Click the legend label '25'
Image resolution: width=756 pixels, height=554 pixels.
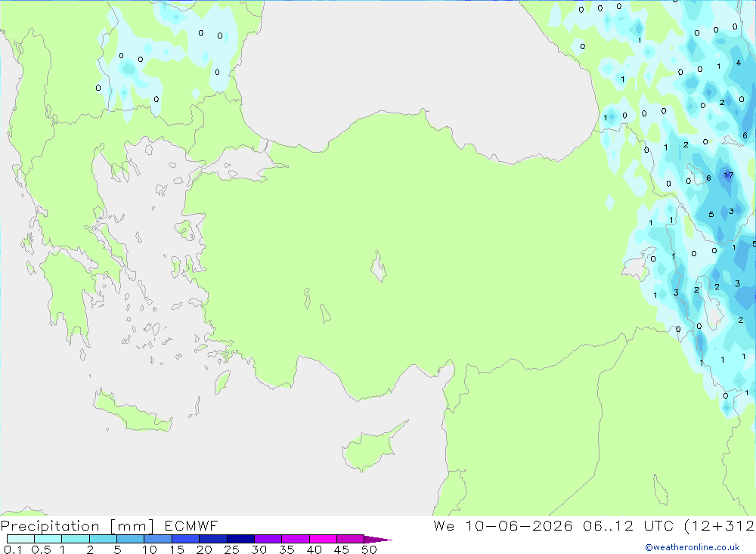232,549
